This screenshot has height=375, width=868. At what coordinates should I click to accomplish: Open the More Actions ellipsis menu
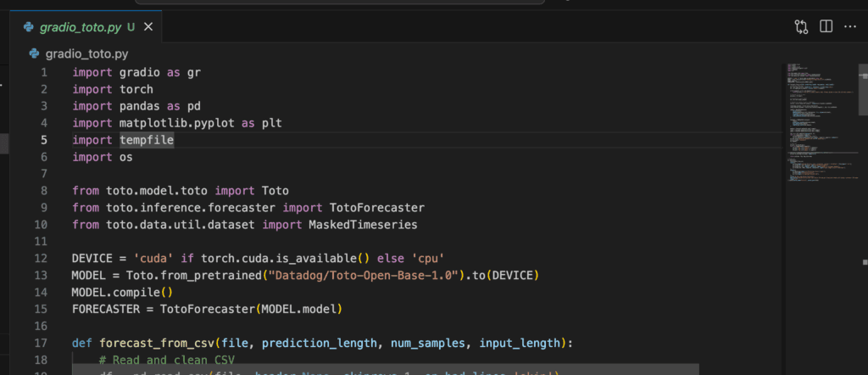click(850, 27)
